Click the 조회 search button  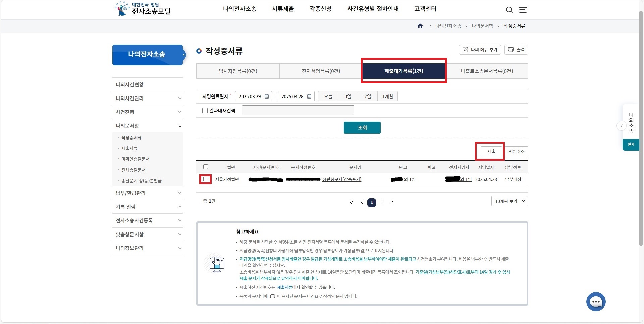[x=362, y=128]
